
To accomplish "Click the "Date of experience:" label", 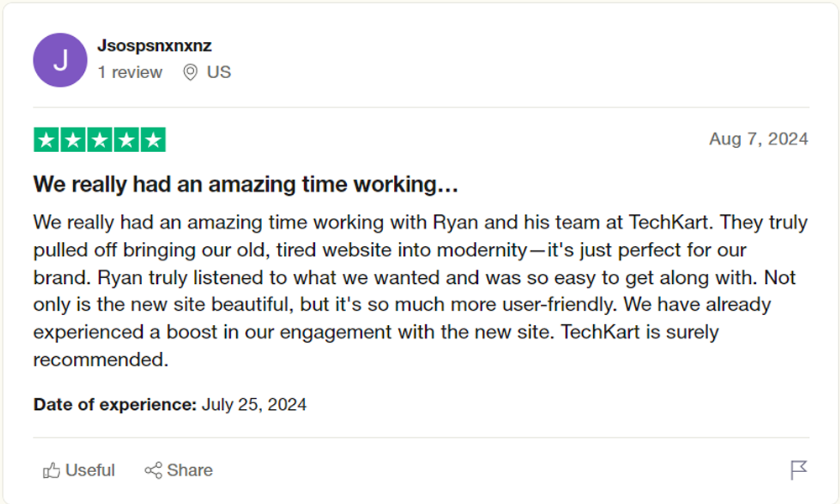I will point(115,405).
